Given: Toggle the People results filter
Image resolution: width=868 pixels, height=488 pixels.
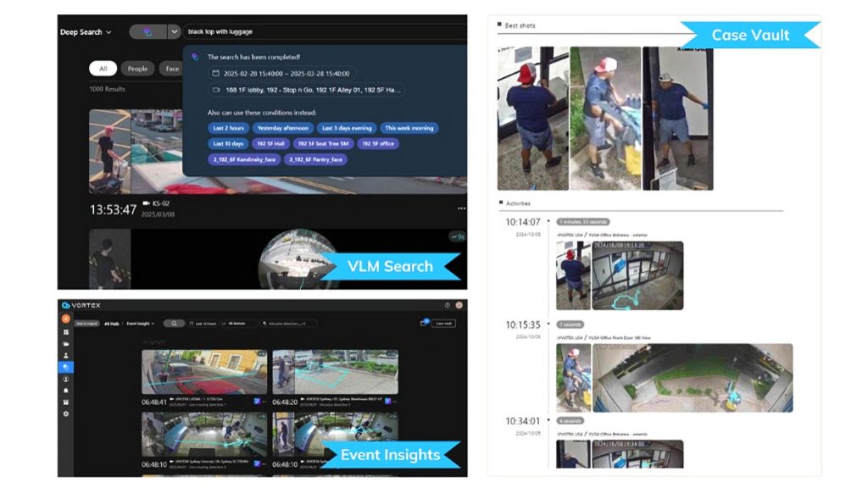Looking at the screenshot, I should click(138, 69).
